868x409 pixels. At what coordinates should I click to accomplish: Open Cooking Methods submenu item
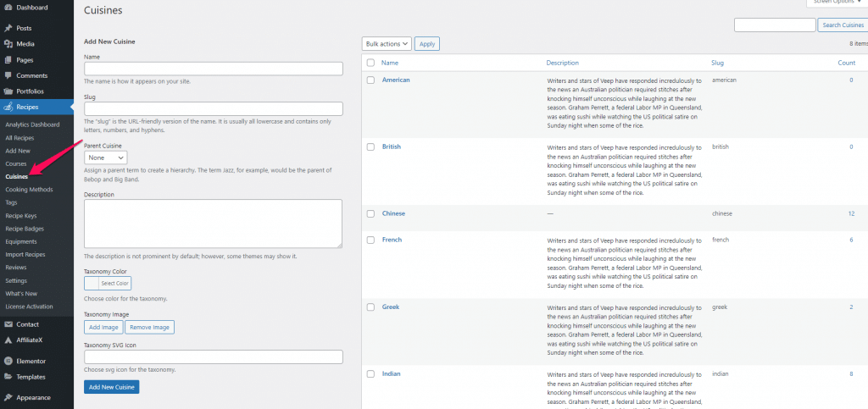click(30, 190)
